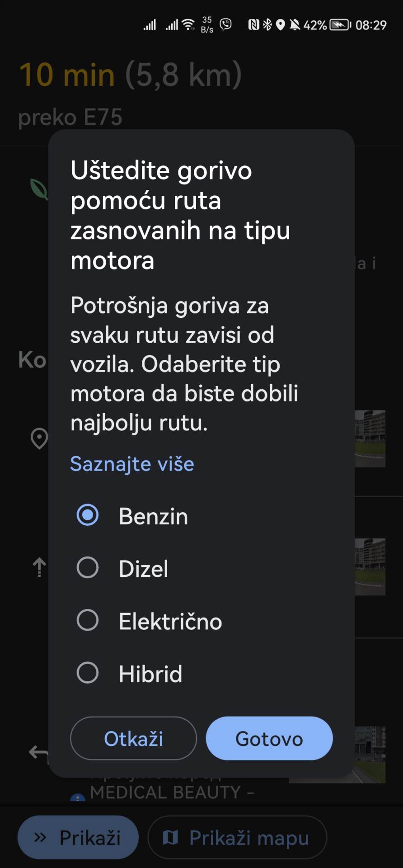Screen dimensions: 403x868
Task: Select the Benzin engine type
Action: pos(88,515)
